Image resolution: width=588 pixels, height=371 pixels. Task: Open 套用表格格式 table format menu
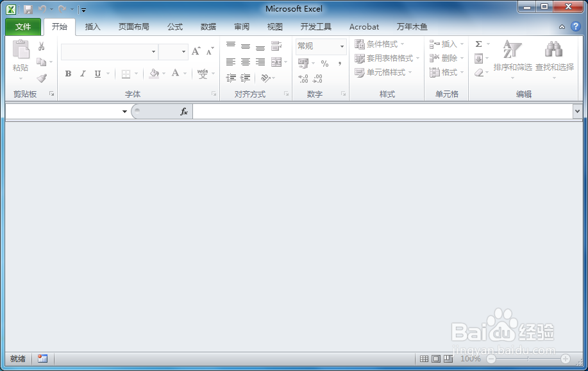387,58
